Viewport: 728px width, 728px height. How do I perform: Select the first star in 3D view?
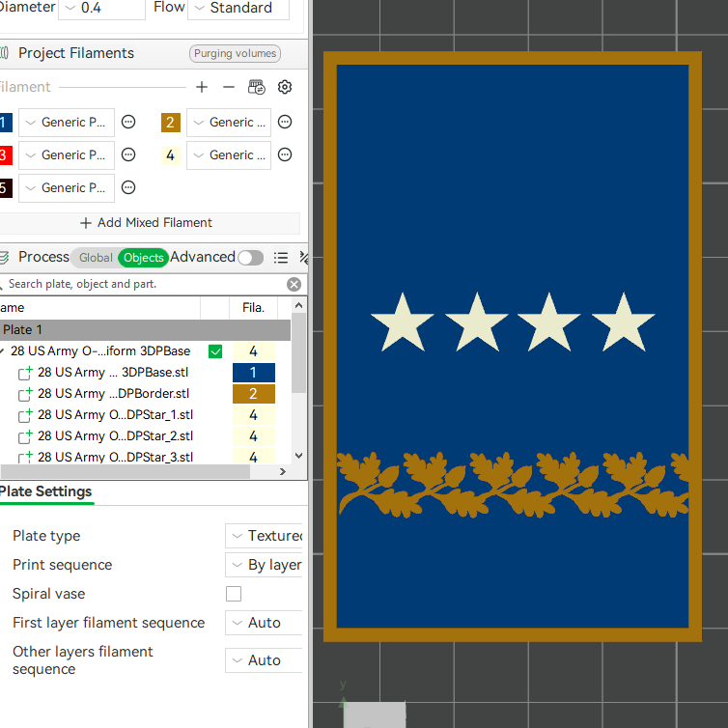pos(402,323)
